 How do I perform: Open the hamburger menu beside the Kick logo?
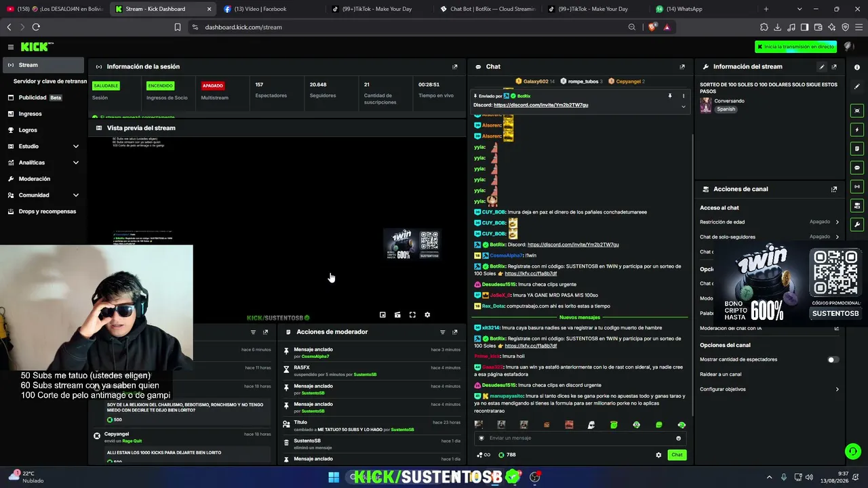coord(11,47)
